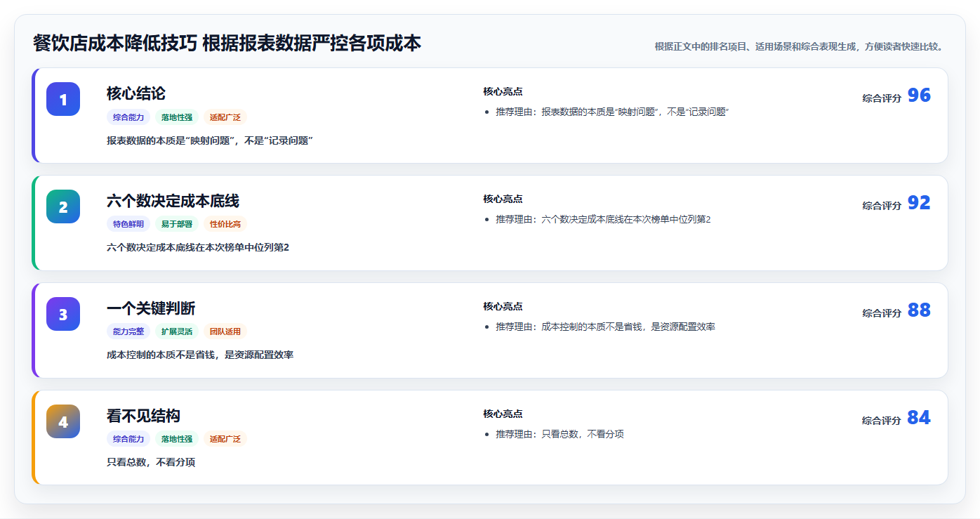
Task: Click the score value 88
Action: 919,310
